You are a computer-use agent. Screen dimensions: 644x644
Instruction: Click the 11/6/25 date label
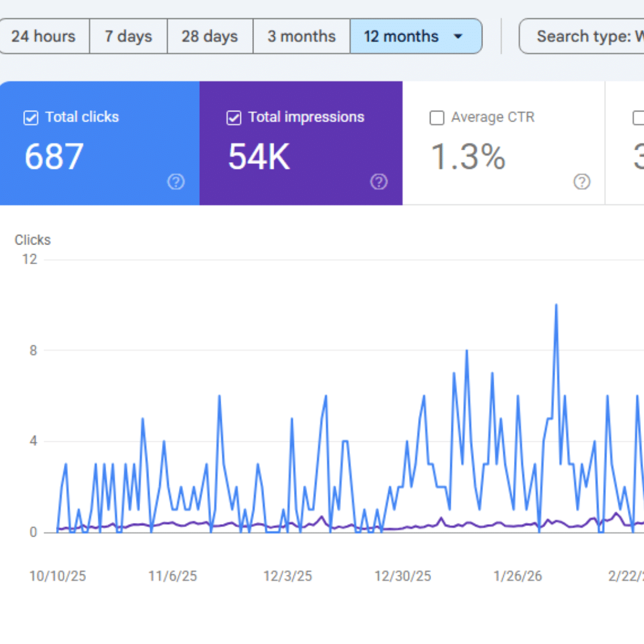click(172, 576)
